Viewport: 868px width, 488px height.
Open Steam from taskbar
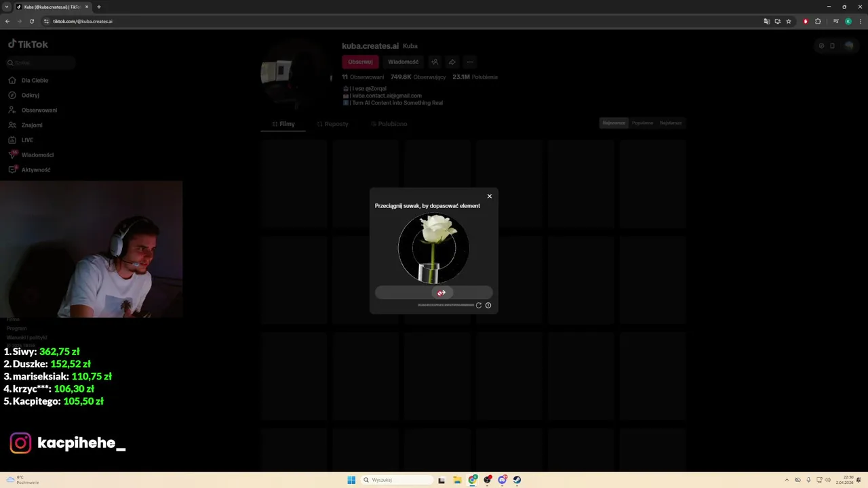(x=517, y=480)
